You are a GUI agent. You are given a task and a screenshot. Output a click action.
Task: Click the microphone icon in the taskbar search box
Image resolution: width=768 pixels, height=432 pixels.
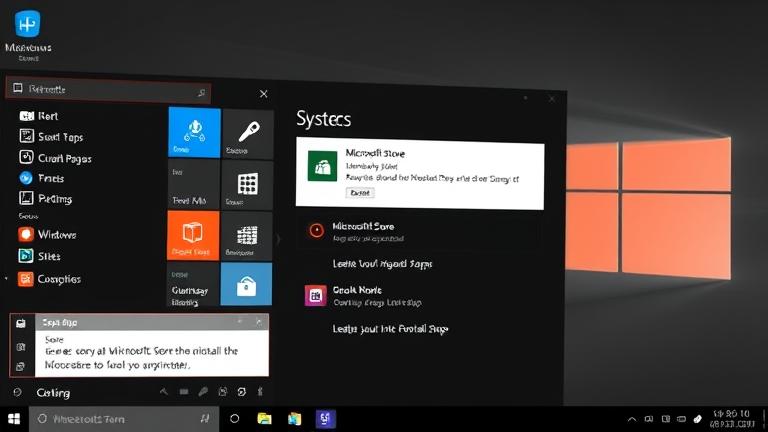click(205, 419)
